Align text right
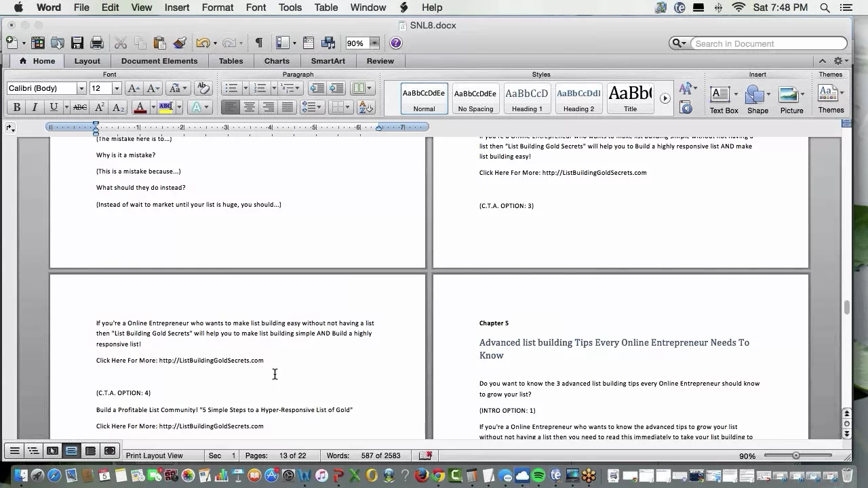 point(269,107)
